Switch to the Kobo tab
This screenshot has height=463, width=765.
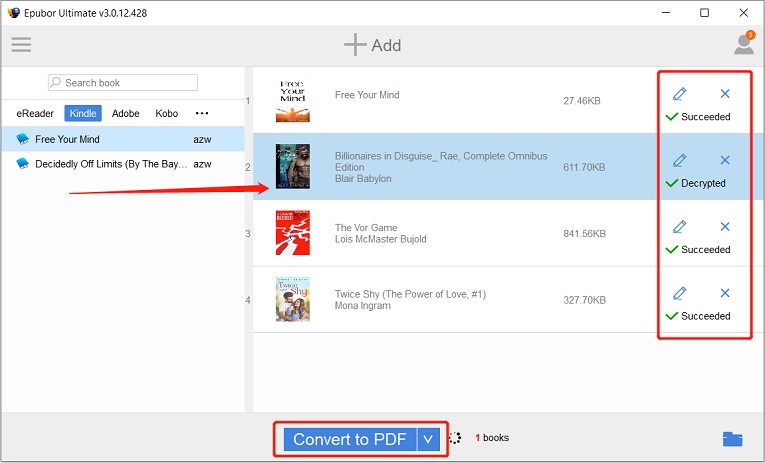166,113
